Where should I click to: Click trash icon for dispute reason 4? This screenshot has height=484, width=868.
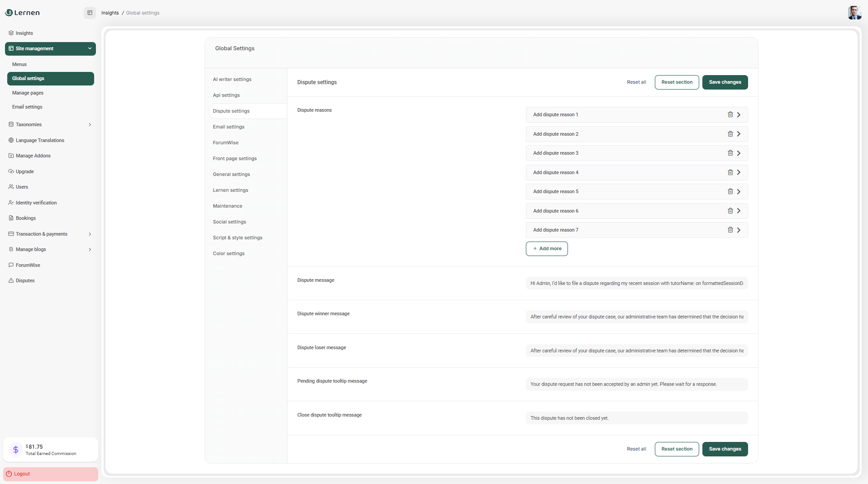[730, 172]
